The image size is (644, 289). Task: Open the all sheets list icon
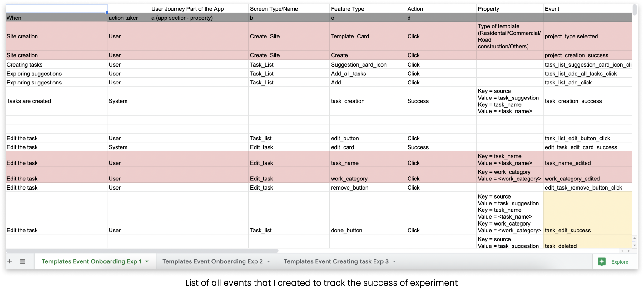(x=22, y=261)
